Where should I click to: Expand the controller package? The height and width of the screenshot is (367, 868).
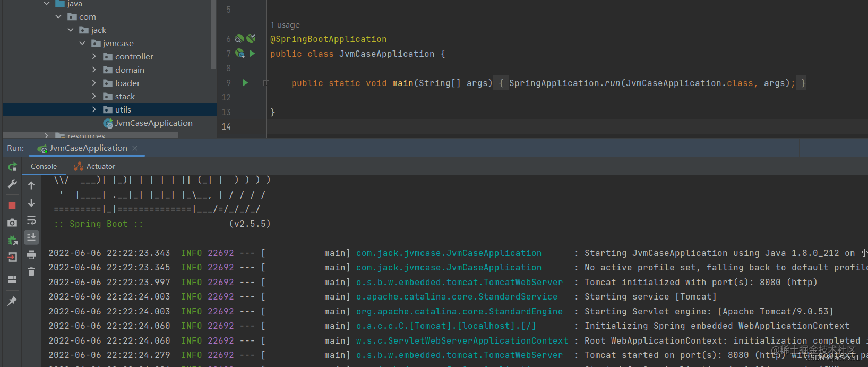[94, 56]
